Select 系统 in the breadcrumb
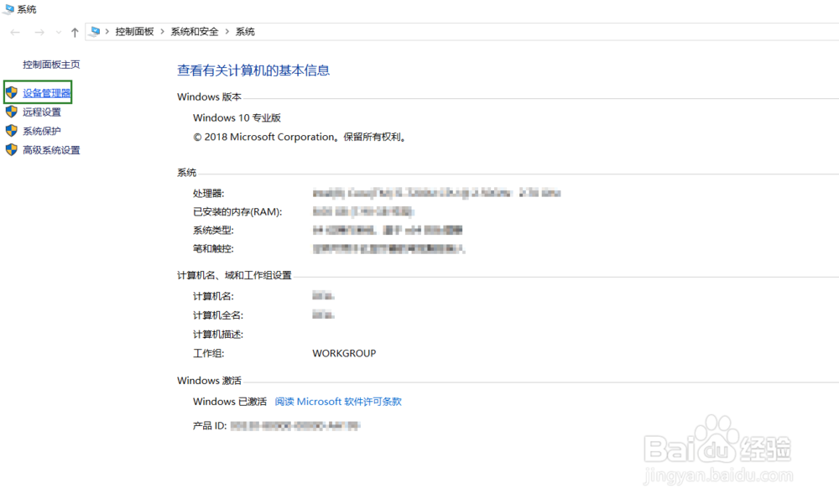The height and width of the screenshot is (504, 839). [x=245, y=32]
